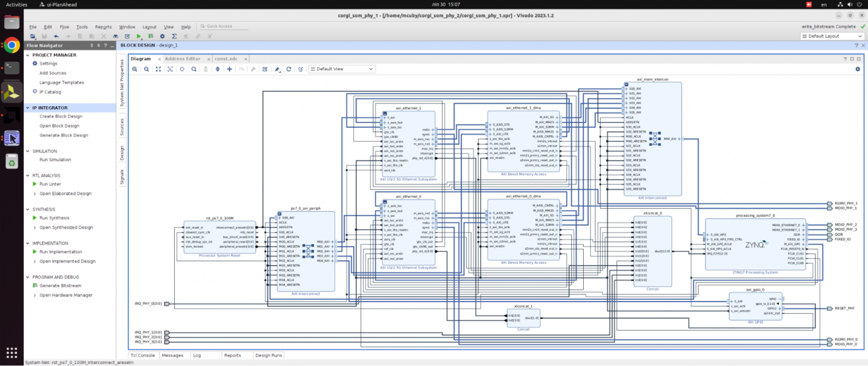
Task: Click the Expand All icon in diagram toolbar
Action: pyautogui.click(x=218, y=69)
